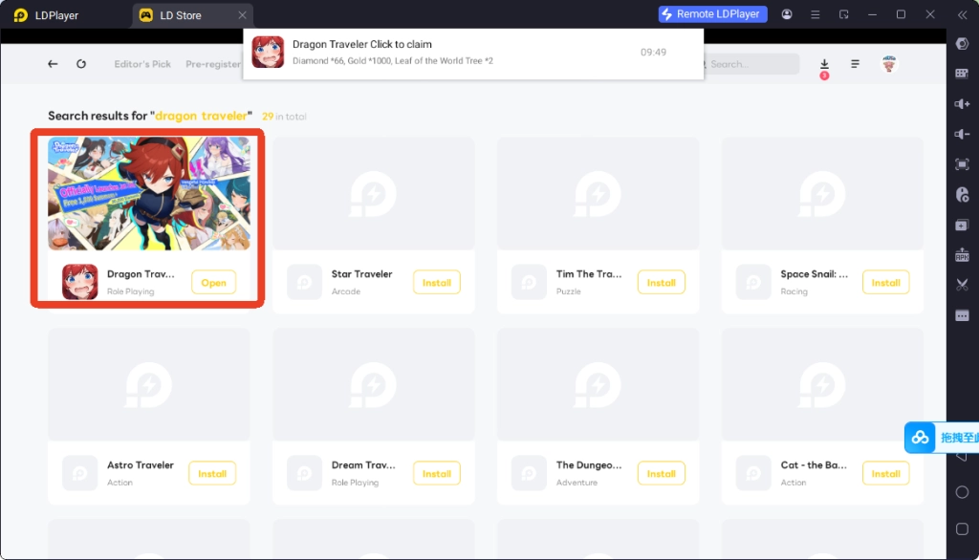This screenshot has width=979, height=560.
Task: Refresh the LD Store page
Action: pyautogui.click(x=81, y=64)
